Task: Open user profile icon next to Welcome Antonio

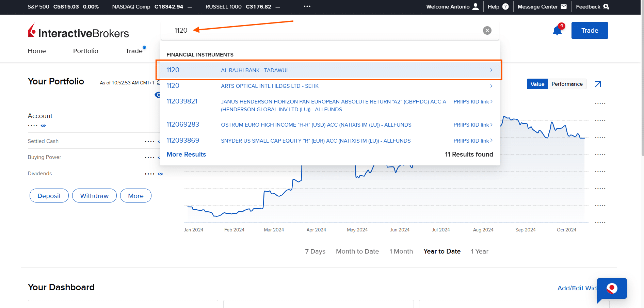Action: point(476,6)
